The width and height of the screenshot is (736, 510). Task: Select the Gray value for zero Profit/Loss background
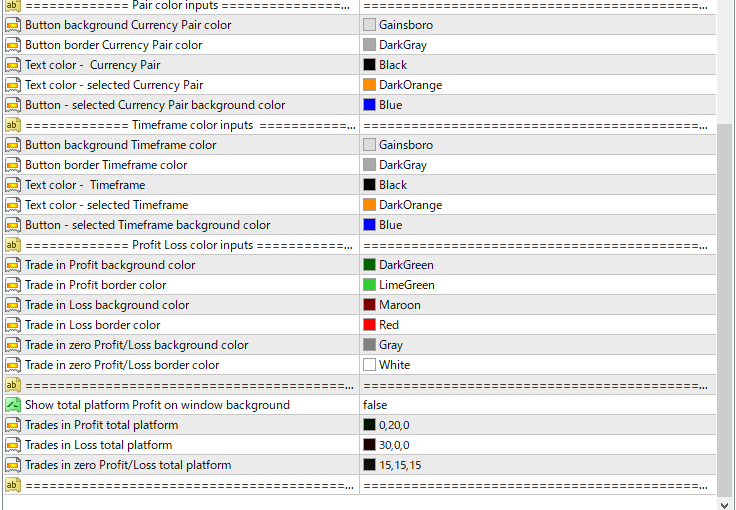[x=391, y=345]
